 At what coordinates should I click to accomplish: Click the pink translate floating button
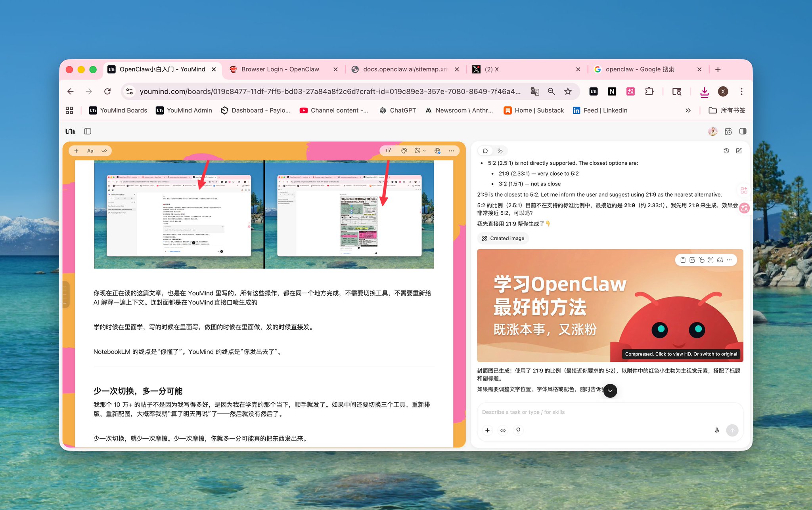[744, 208]
